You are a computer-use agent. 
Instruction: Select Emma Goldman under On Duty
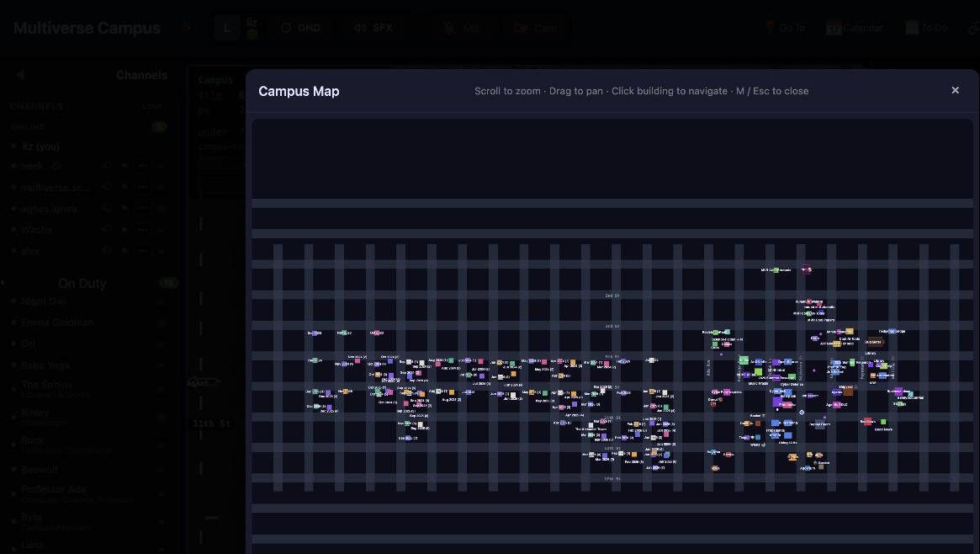click(x=57, y=322)
